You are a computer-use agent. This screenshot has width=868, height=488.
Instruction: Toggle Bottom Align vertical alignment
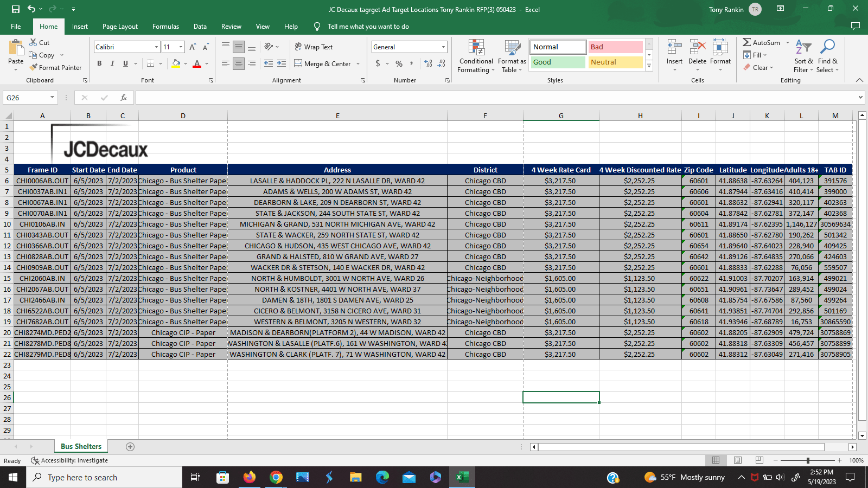click(252, 47)
